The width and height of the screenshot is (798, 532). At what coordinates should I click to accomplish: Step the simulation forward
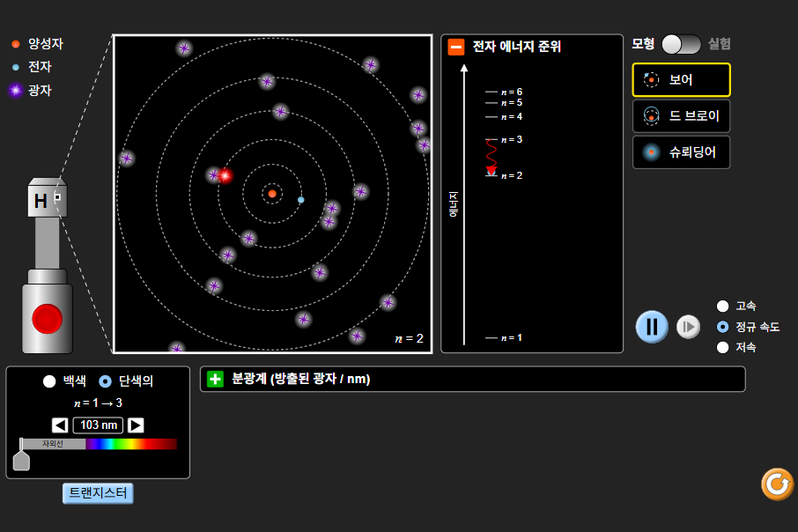[x=688, y=327]
